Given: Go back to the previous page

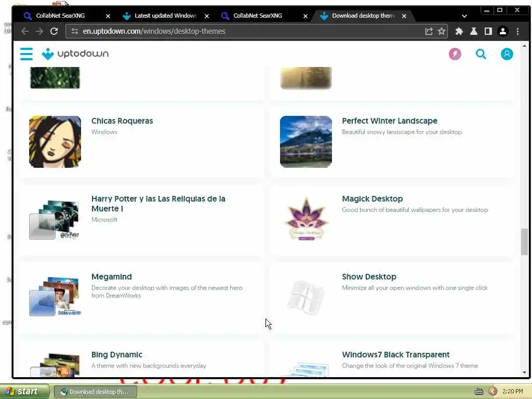Looking at the screenshot, I should coord(24,31).
